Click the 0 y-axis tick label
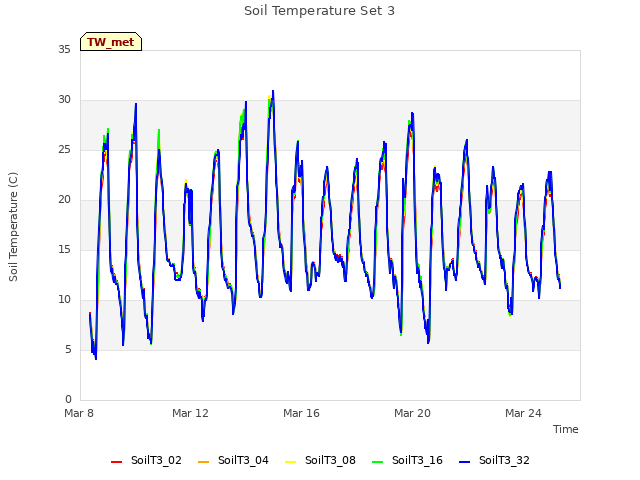 pos(68,400)
